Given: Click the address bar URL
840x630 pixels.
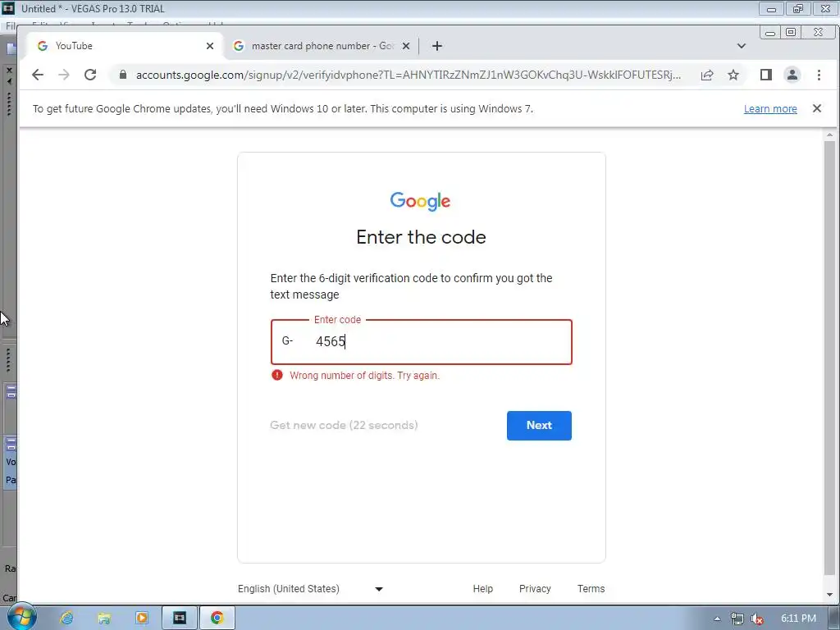Looking at the screenshot, I should (x=409, y=75).
